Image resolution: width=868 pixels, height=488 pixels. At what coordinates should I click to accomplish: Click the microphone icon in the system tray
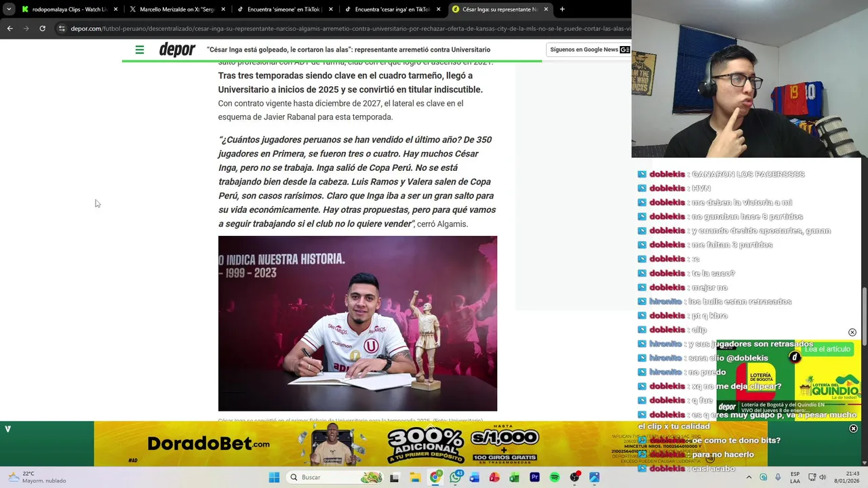tap(778, 477)
